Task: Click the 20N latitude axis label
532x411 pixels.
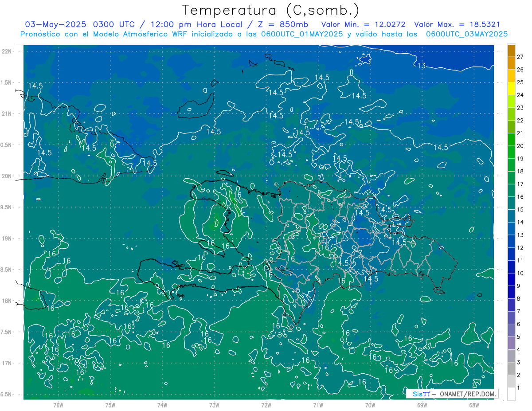Action: [7, 176]
